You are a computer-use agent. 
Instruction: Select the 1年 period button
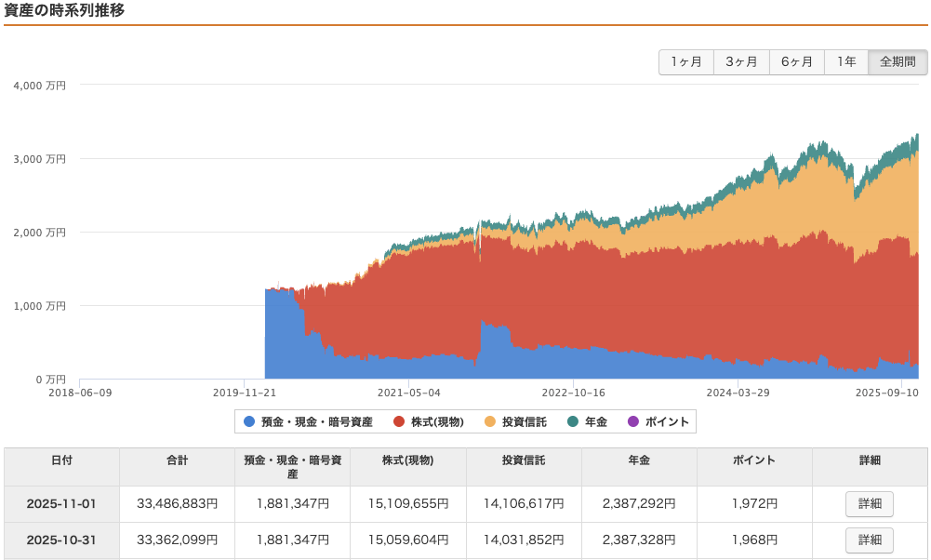[x=845, y=62]
